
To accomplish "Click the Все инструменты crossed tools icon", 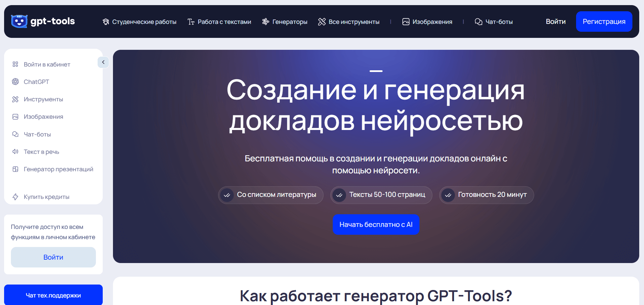I will click(322, 22).
